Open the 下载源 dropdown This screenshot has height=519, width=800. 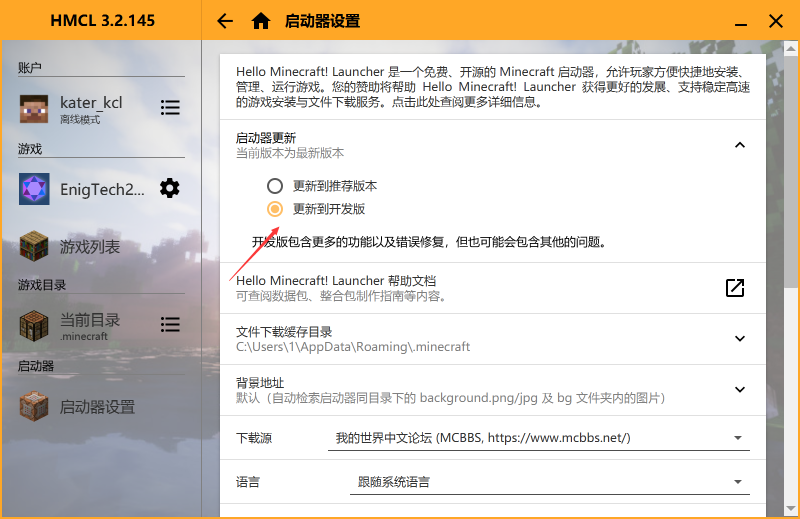coord(538,438)
